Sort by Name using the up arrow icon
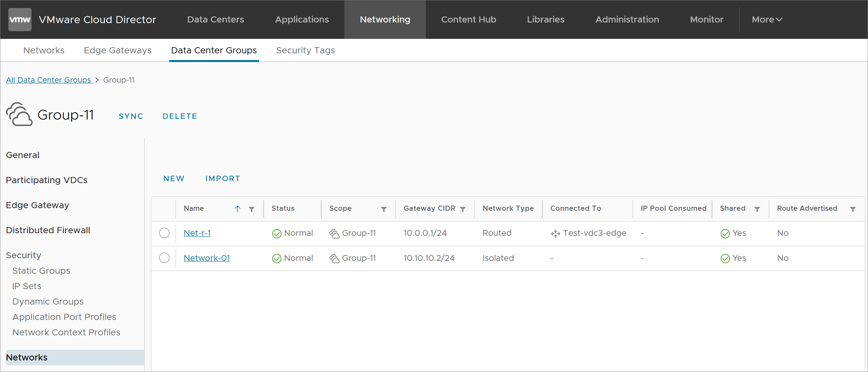Viewport: 868px width, 372px height. 237,209
